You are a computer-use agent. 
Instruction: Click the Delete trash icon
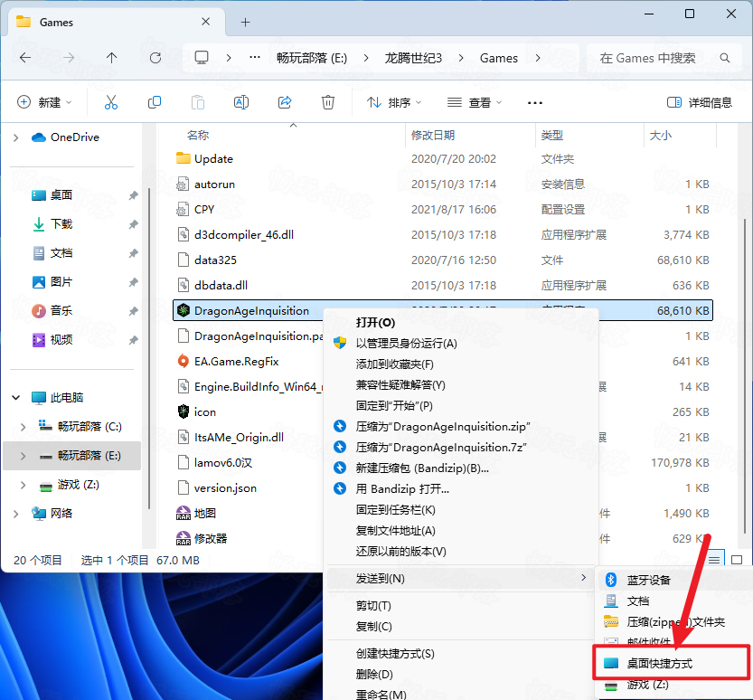(x=328, y=102)
